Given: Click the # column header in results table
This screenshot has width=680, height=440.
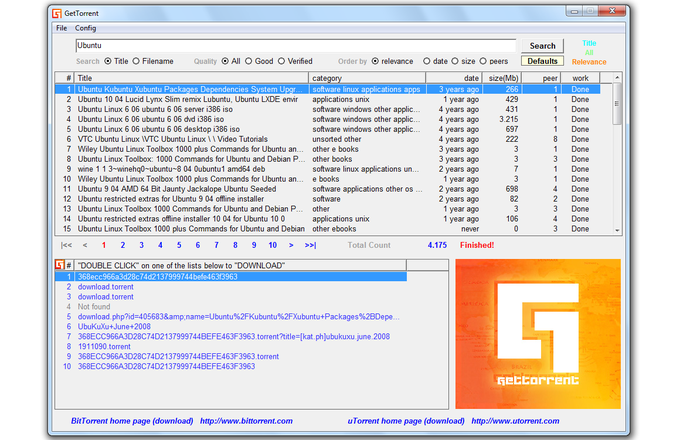Looking at the screenshot, I should 65,78.
